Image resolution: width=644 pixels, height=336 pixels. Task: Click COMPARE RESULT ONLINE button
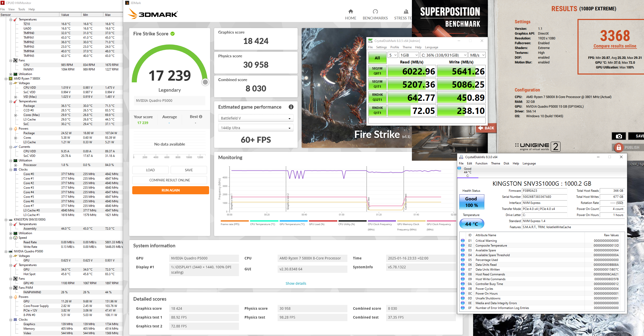pos(169,180)
